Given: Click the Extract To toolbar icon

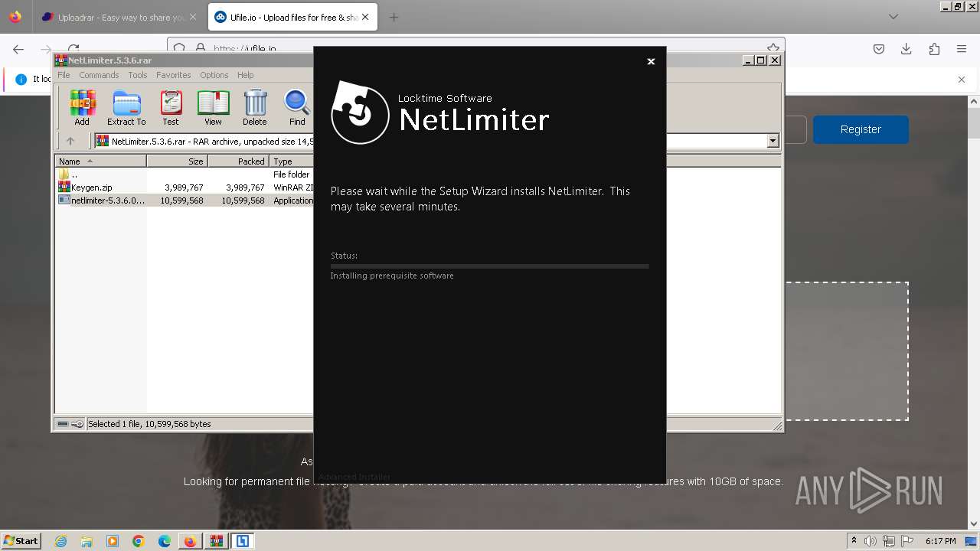Looking at the screenshot, I should click(126, 107).
